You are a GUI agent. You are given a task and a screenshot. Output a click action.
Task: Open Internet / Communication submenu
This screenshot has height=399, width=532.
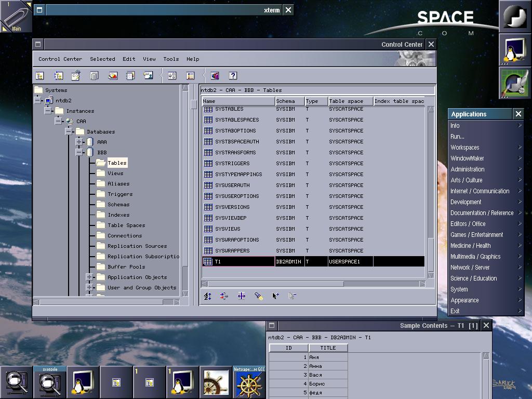[x=486, y=191]
